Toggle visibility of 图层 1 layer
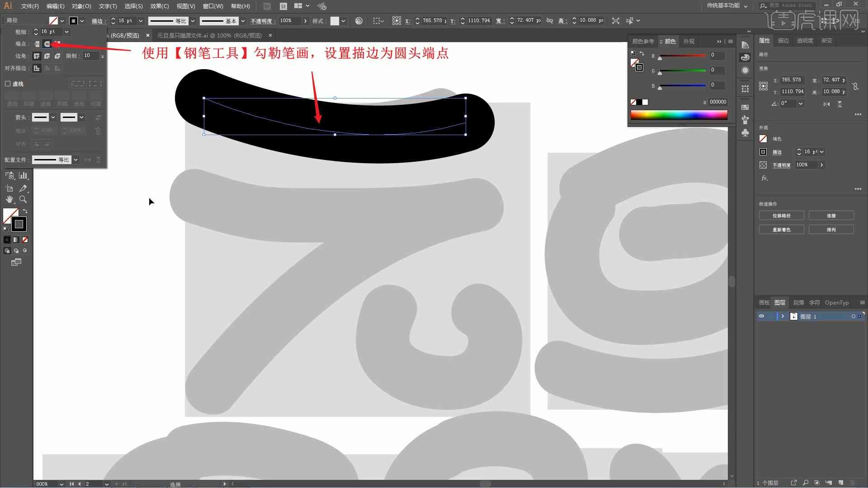This screenshot has height=488, width=868. [761, 316]
